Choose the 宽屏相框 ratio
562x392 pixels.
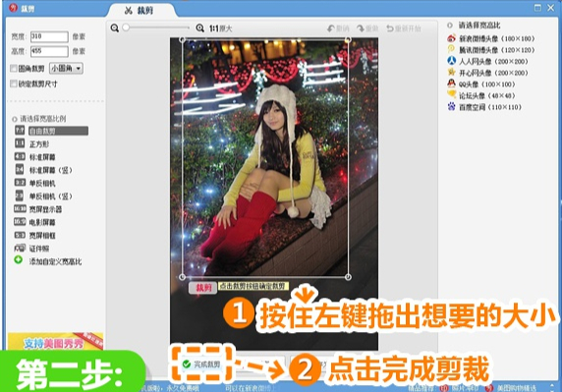pos(35,235)
